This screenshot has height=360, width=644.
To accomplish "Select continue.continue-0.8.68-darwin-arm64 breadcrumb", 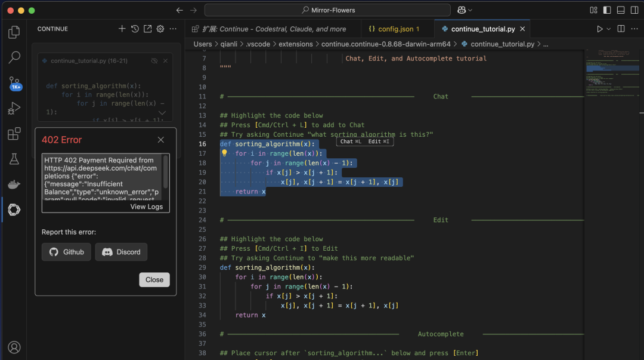I will pos(386,44).
